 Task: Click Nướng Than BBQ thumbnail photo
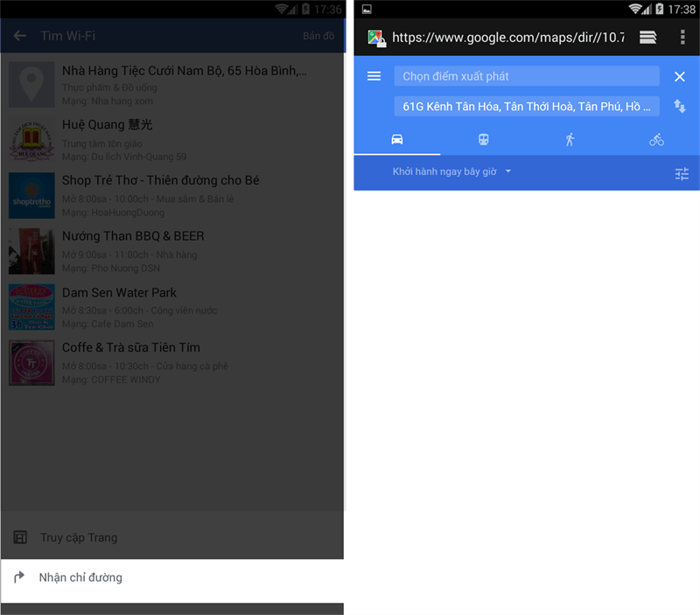pos(31,251)
